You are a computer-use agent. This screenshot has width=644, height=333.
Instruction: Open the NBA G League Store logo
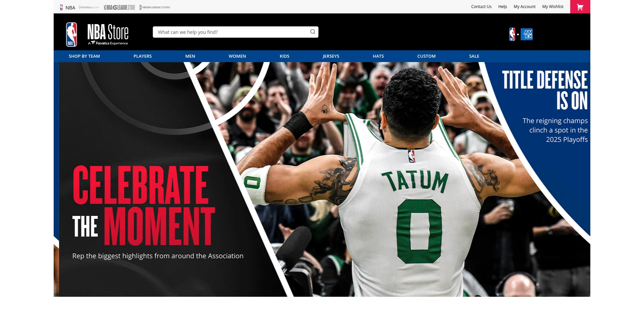coord(119,7)
